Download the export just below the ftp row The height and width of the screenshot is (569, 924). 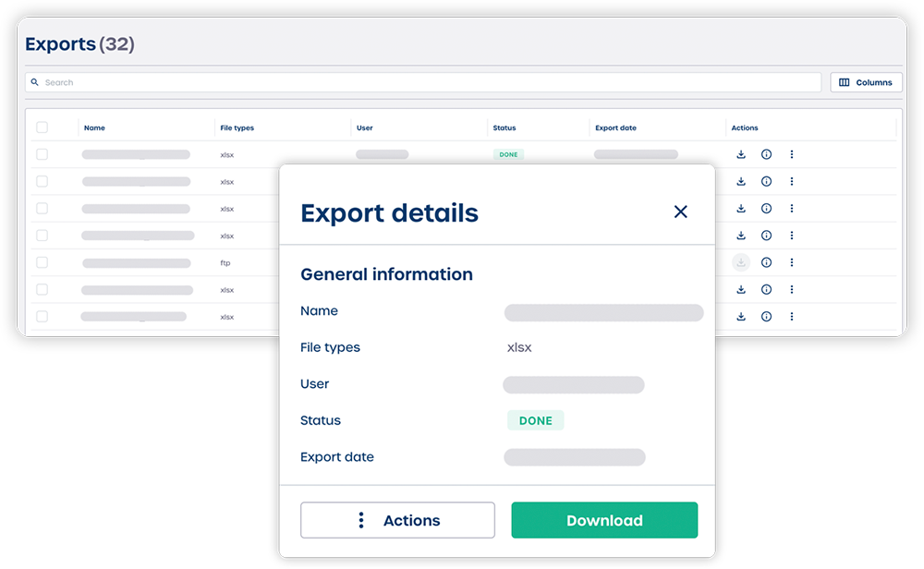pos(741,290)
